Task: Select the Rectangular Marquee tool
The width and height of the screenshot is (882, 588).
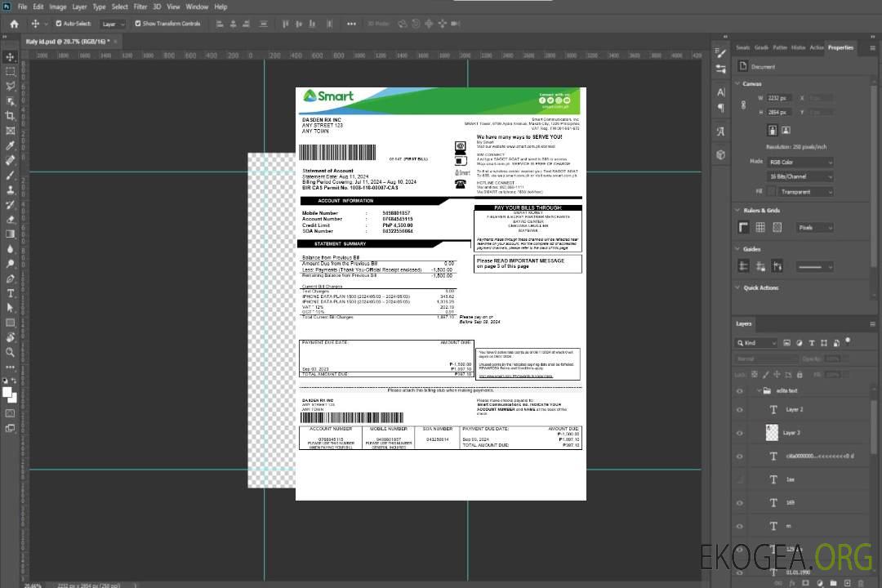Action: (10, 72)
